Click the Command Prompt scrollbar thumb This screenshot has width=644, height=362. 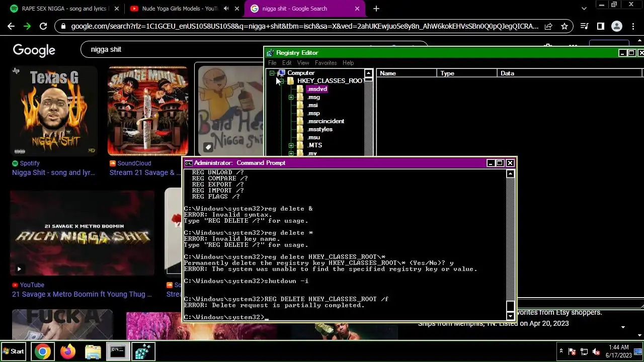point(510,306)
